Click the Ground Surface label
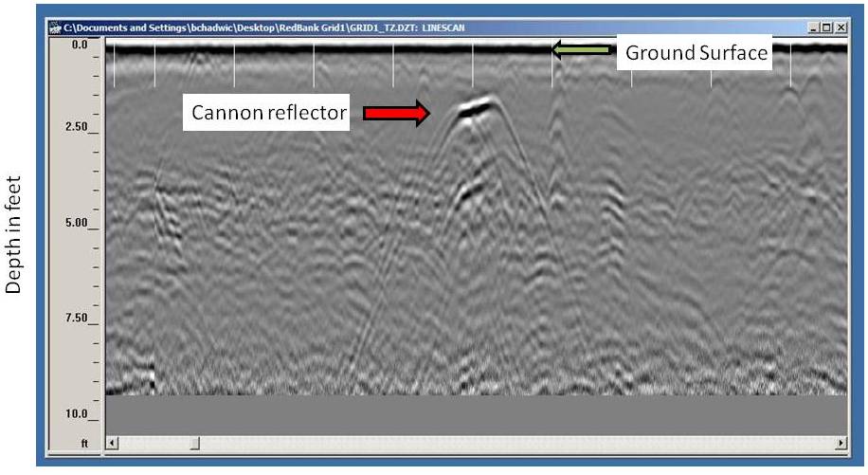Viewport: 868px width, 475px height. point(696,53)
